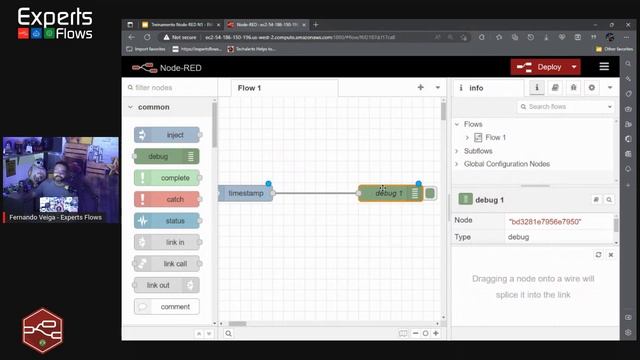The width and height of the screenshot is (640, 360).
Task: Select the link out palette node
Action: [x=167, y=285]
